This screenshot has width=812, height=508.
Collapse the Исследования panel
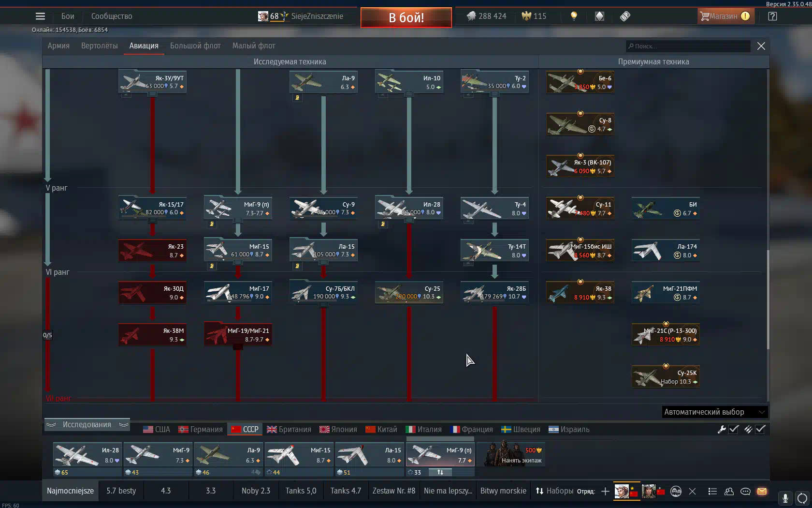tap(87, 425)
